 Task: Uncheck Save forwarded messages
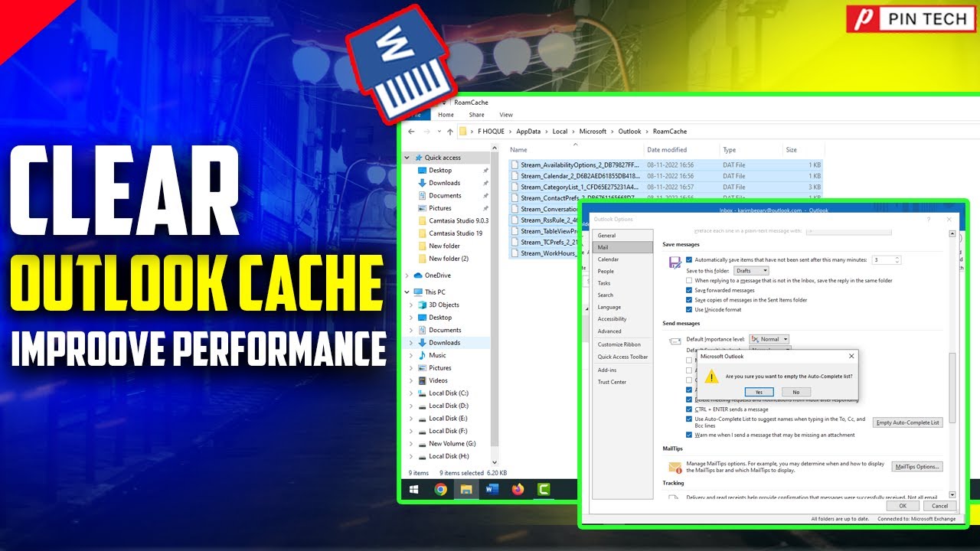click(689, 291)
